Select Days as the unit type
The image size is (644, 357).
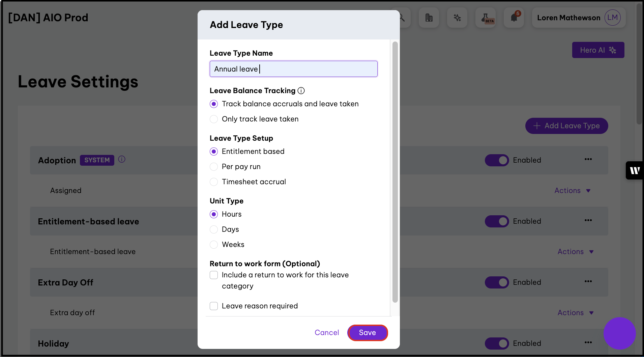pos(214,229)
